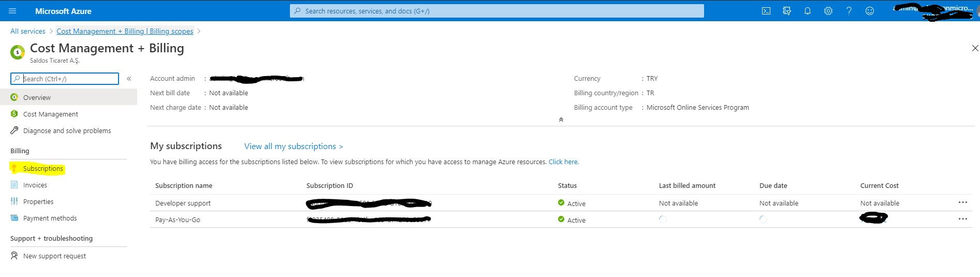Open the notifications bell
Viewport: 980px width, 277px height.
[x=808, y=11]
